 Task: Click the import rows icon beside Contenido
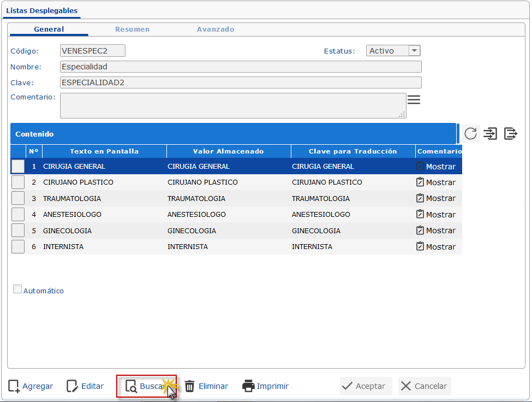[490, 133]
